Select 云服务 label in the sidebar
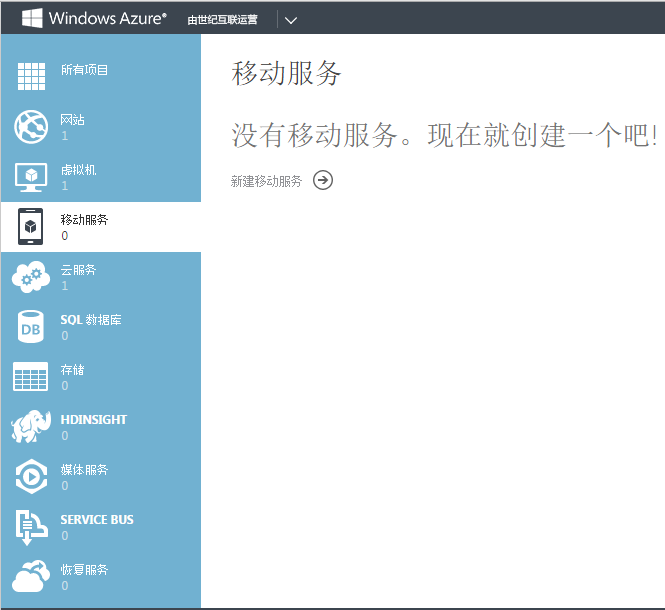 (x=78, y=270)
